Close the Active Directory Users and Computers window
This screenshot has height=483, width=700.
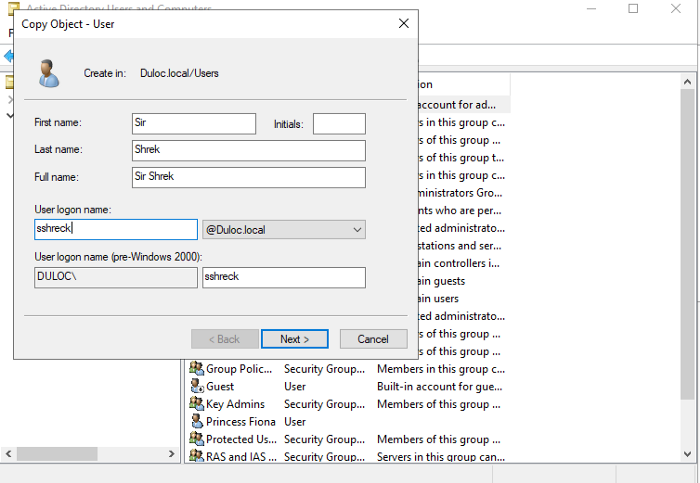[676, 8]
